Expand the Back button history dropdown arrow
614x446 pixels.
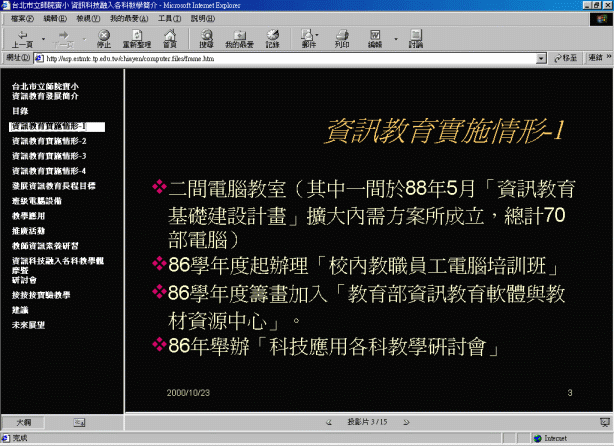(x=42, y=37)
